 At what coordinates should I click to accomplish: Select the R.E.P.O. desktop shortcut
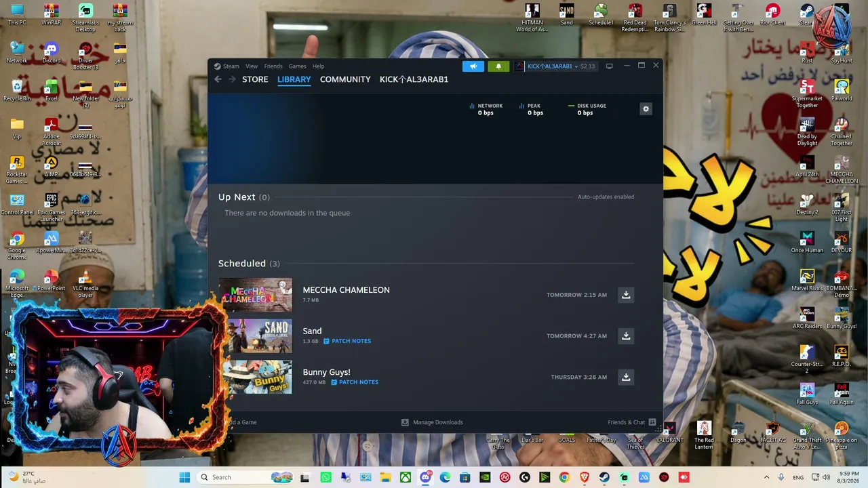[842, 357]
